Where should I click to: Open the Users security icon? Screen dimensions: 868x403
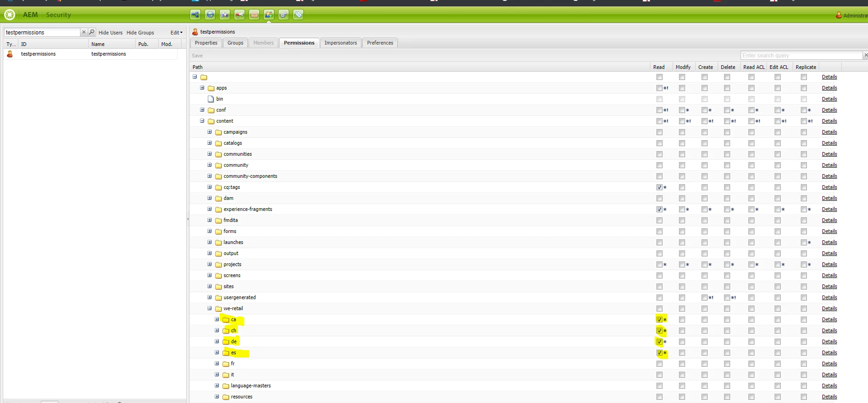click(x=269, y=15)
